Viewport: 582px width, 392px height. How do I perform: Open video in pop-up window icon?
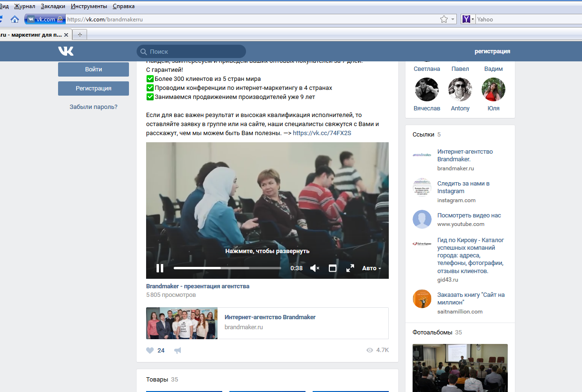click(333, 268)
